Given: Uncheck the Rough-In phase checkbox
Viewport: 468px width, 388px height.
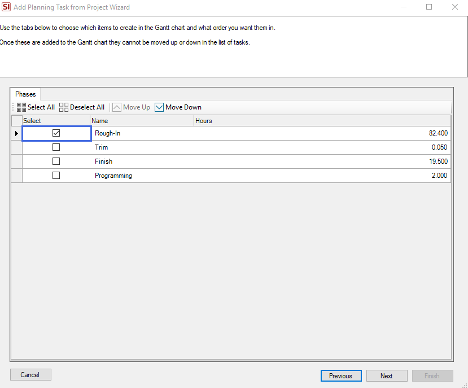Looking at the screenshot, I should coord(56,133).
